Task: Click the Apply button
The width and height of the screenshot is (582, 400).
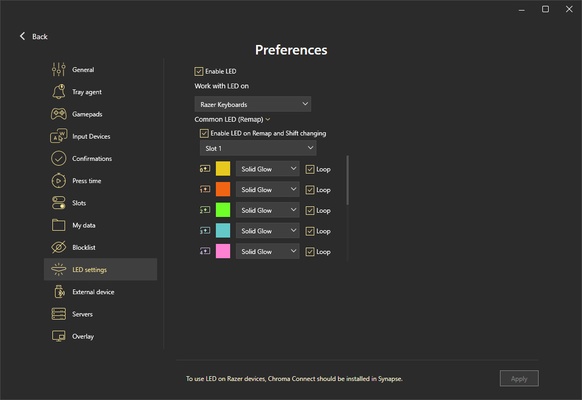Action: pos(519,378)
